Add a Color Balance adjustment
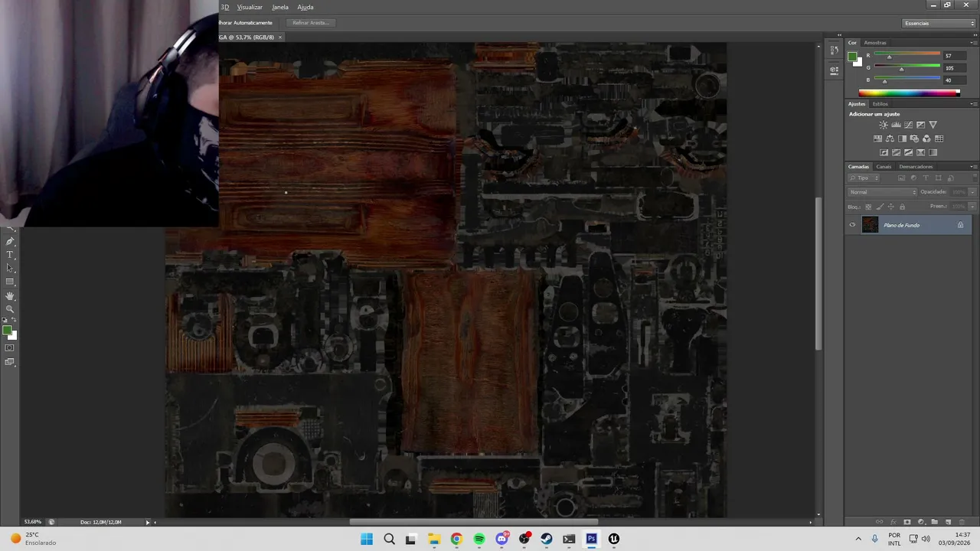This screenshot has height=551, width=980. [890, 139]
